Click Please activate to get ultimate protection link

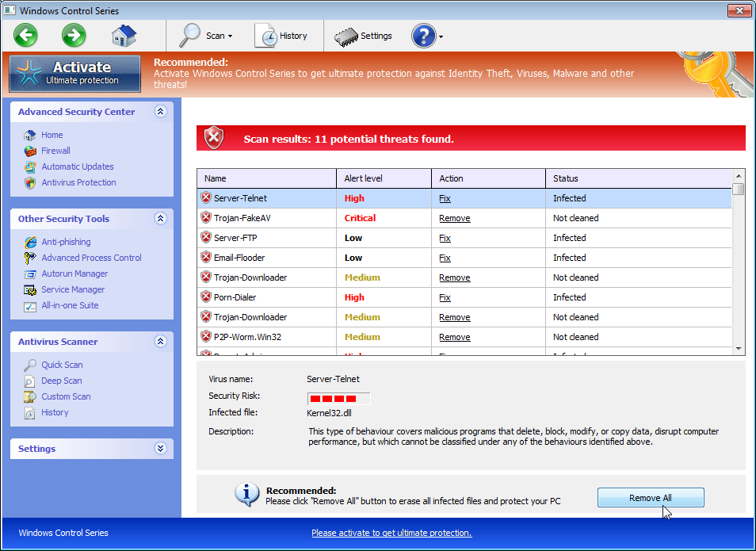click(391, 533)
